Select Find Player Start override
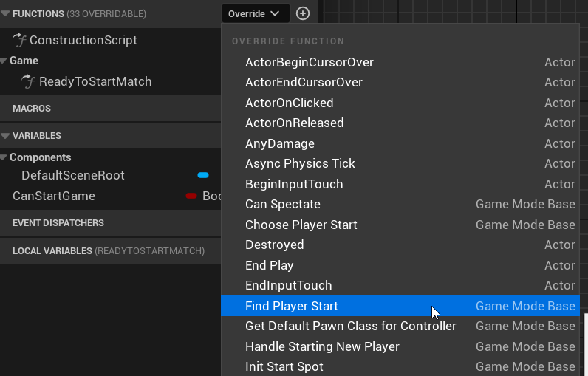The image size is (588, 376). click(292, 306)
